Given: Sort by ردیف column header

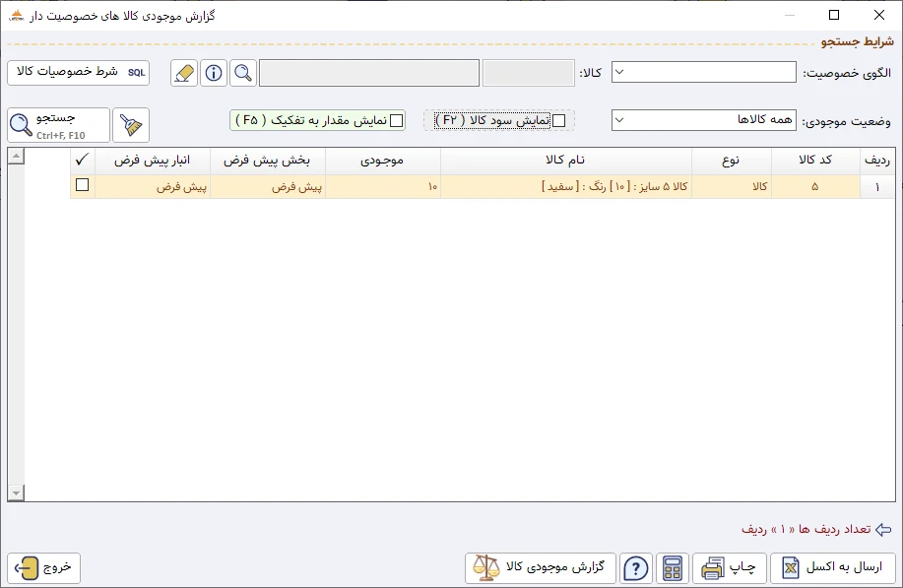Looking at the screenshot, I should (877, 161).
